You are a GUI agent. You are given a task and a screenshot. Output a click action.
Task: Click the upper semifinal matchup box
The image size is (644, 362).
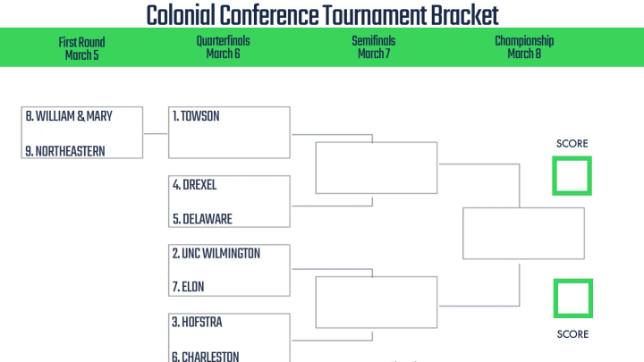coord(377,168)
